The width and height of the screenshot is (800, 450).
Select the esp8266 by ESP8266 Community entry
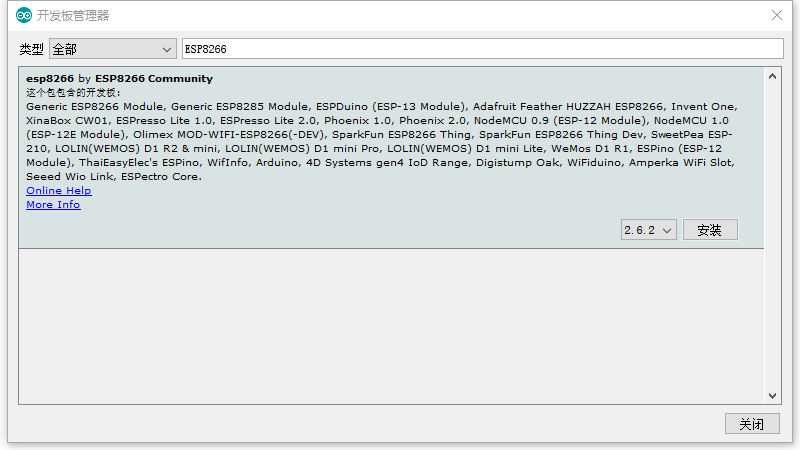(x=391, y=158)
